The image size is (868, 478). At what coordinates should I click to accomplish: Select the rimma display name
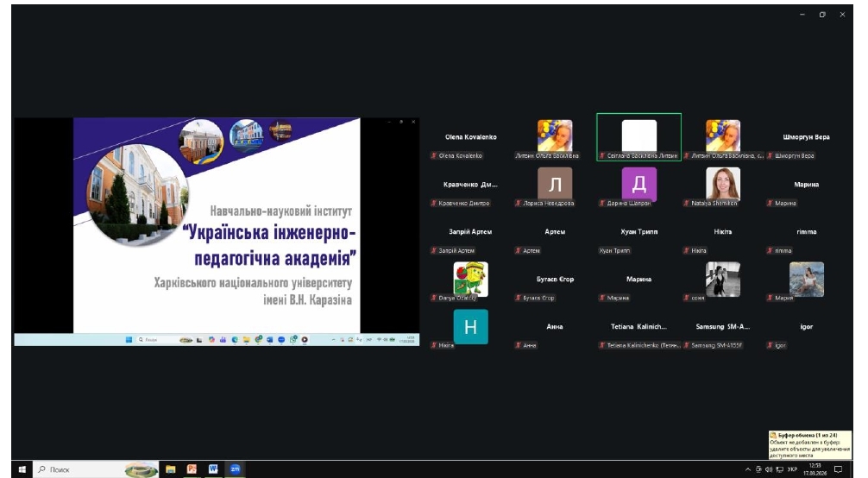coord(807,231)
